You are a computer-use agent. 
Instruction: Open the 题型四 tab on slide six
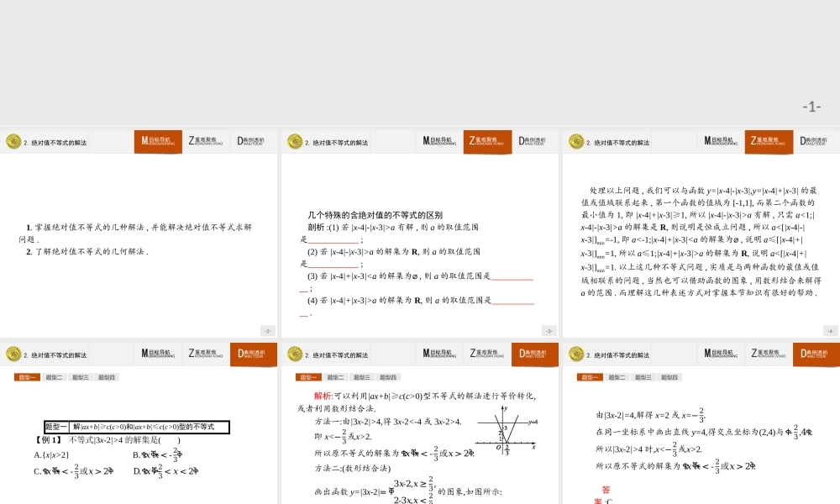[670, 376]
